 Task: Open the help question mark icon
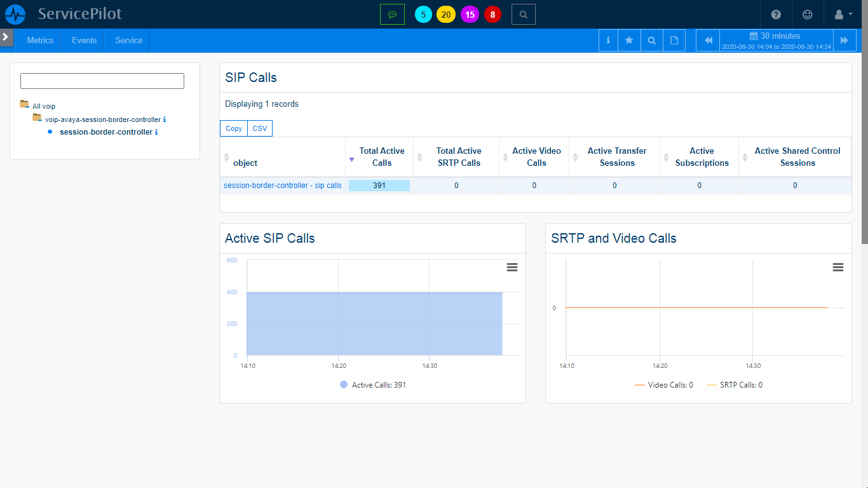[x=776, y=14]
